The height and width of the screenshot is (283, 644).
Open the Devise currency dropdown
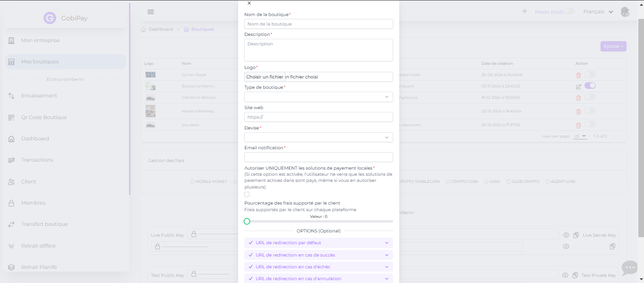318,137
